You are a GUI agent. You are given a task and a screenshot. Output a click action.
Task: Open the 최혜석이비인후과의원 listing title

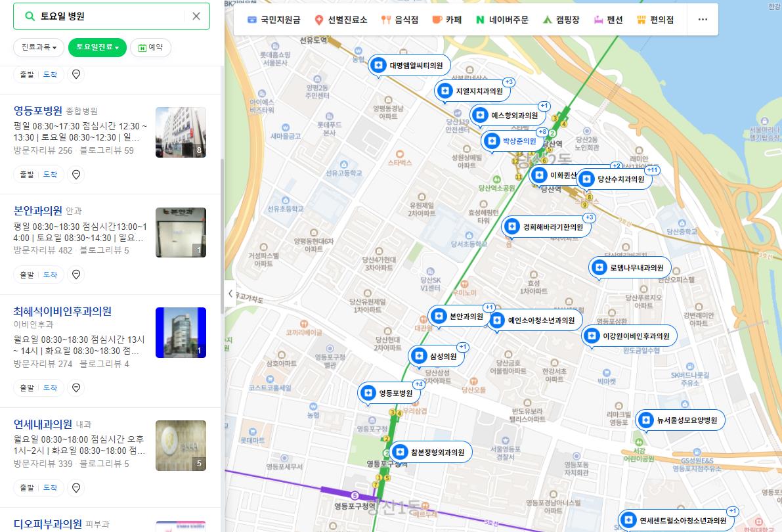62,311
